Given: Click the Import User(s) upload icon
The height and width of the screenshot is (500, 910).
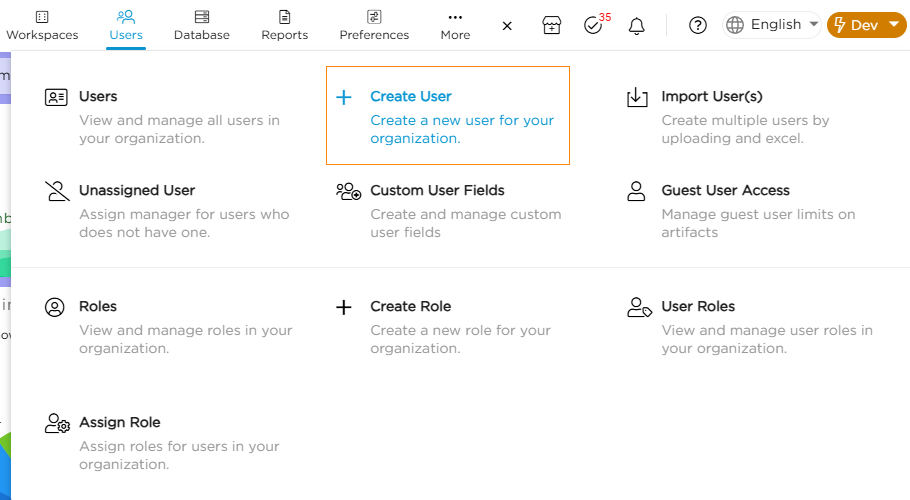Looking at the screenshot, I should pyautogui.click(x=637, y=97).
